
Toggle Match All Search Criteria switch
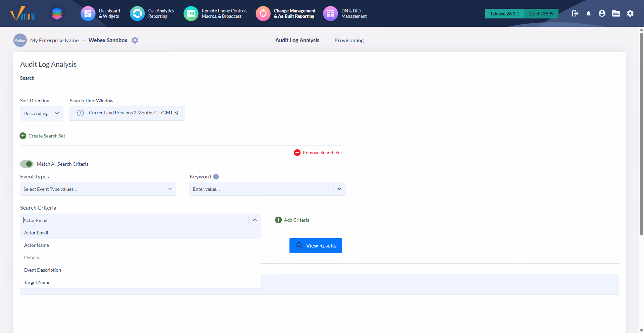pos(27,164)
